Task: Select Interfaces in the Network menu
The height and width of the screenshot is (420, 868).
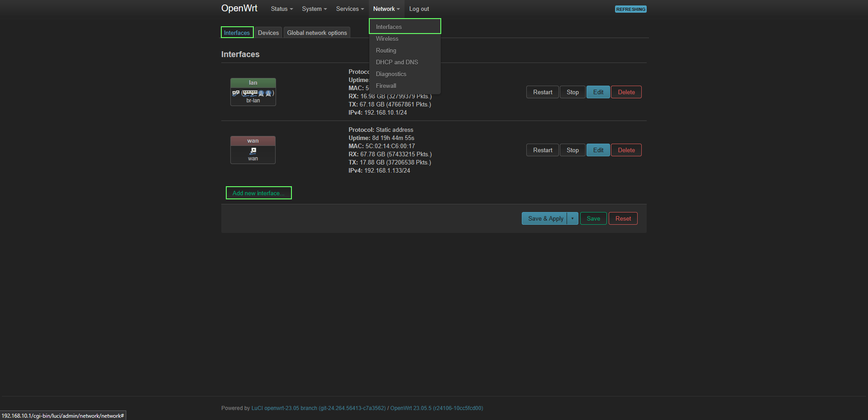Action: point(405,27)
